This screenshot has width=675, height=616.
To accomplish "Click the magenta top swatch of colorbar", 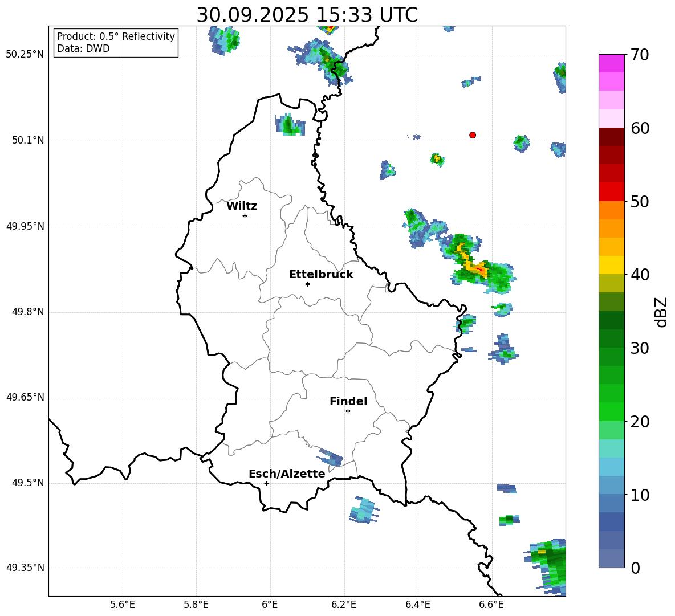I will click(x=611, y=63).
